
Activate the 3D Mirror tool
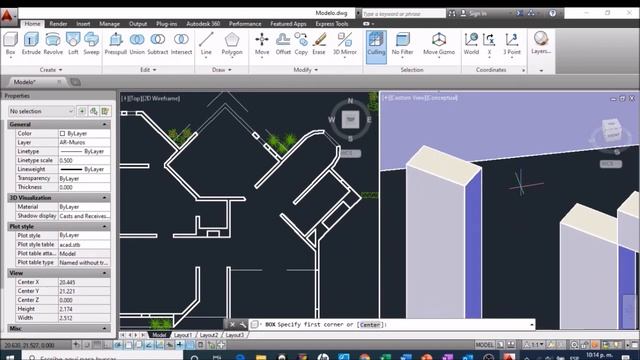point(345,44)
